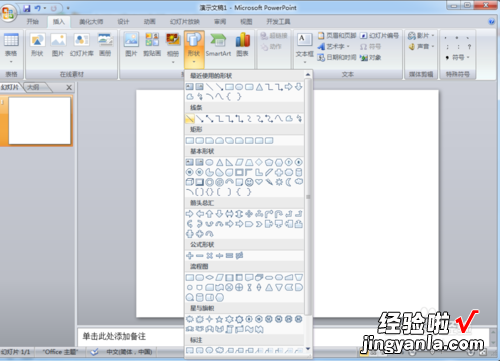Switch left pane to 大纲 outline tab
Image resolution: width=500 pixels, height=361 pixels.
(x=33, y=87)
